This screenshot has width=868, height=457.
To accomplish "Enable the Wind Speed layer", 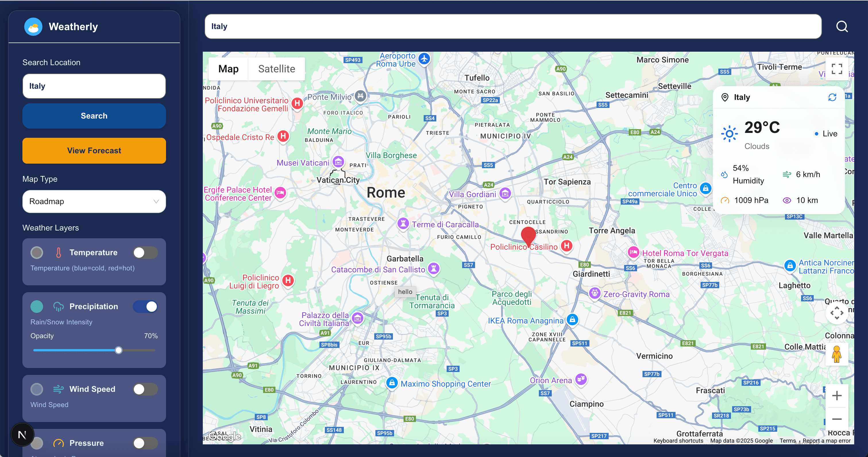I will (x=145, y=389).
